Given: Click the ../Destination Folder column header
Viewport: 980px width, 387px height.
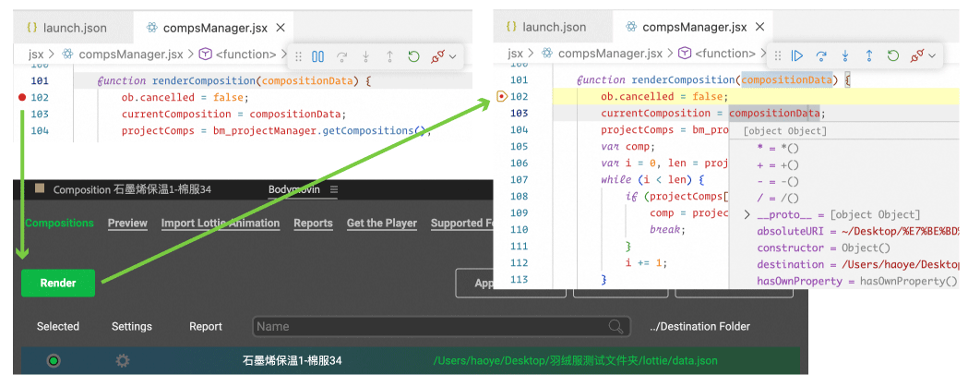Looking at the screenshot, I should 699,326.
